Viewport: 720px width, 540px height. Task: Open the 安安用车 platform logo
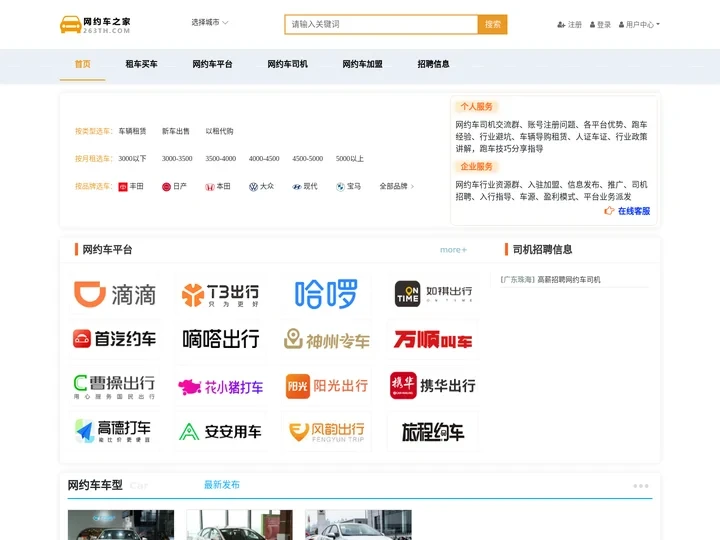pos(220,432)
